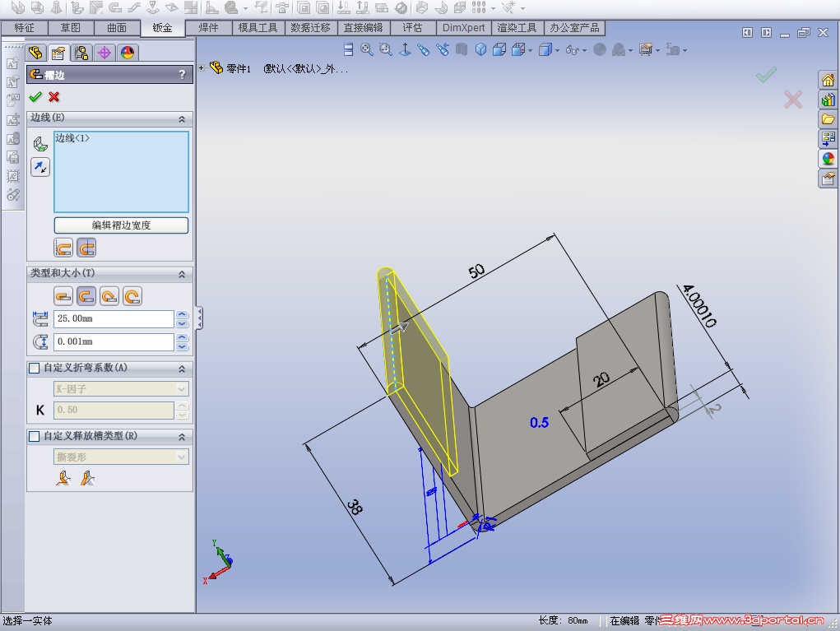Image resolution: width=840 pixels, height=631 pixels.
Task: Open the 办公室产品 tab
Action: [x=574, y=28]
